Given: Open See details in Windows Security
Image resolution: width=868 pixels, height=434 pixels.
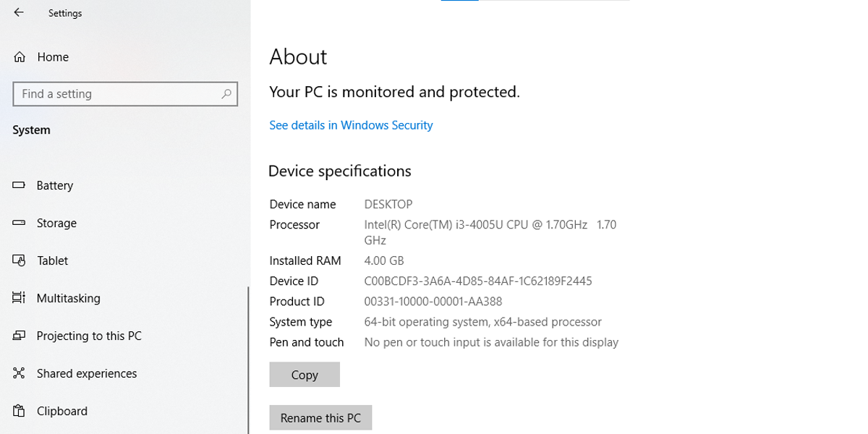Looking at the screenshot, I should (x=351, y=125).
